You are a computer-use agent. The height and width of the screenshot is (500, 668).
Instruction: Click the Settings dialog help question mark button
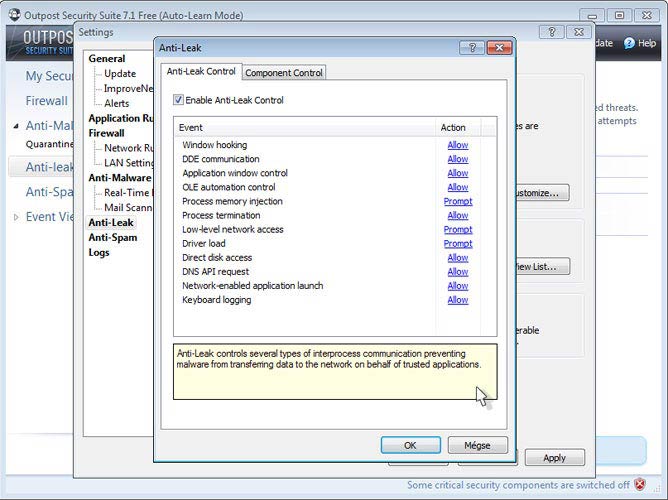(552, 32)
